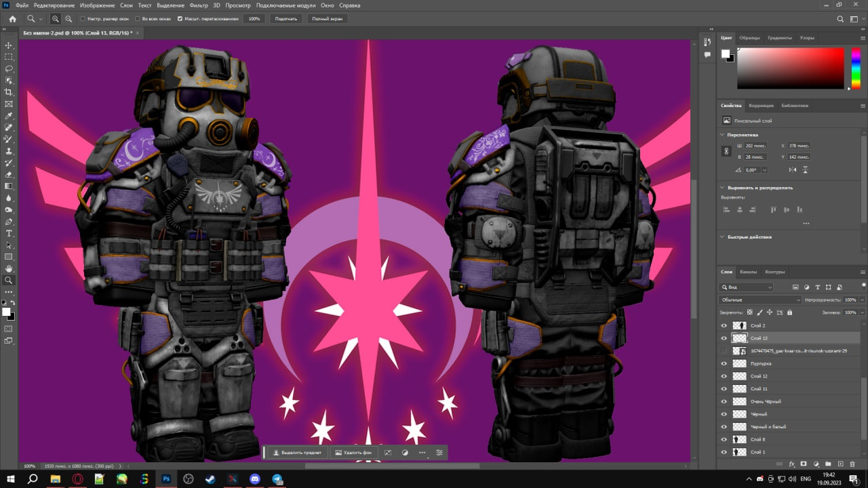Select the Type tool
The height and width of the screenshot is (488, 868).
(9, 233)
